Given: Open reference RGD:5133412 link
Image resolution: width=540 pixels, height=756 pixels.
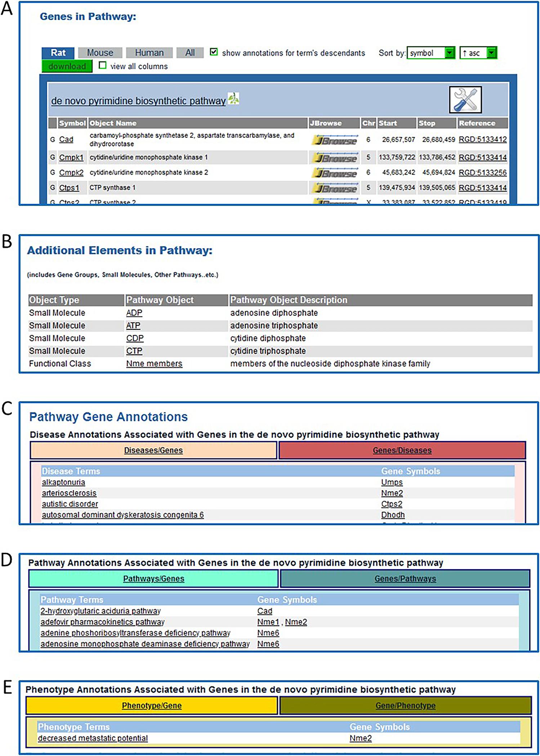Looking at the screenshot, I should [483, 139].
